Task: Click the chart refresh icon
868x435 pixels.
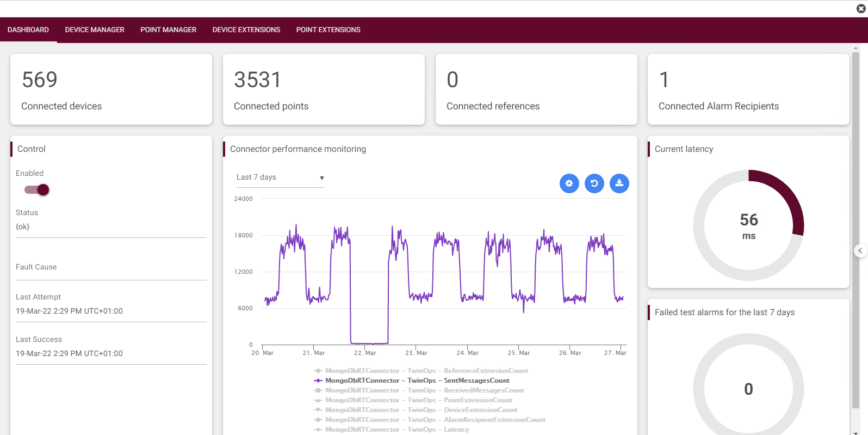Action: [x=594, y=183]
